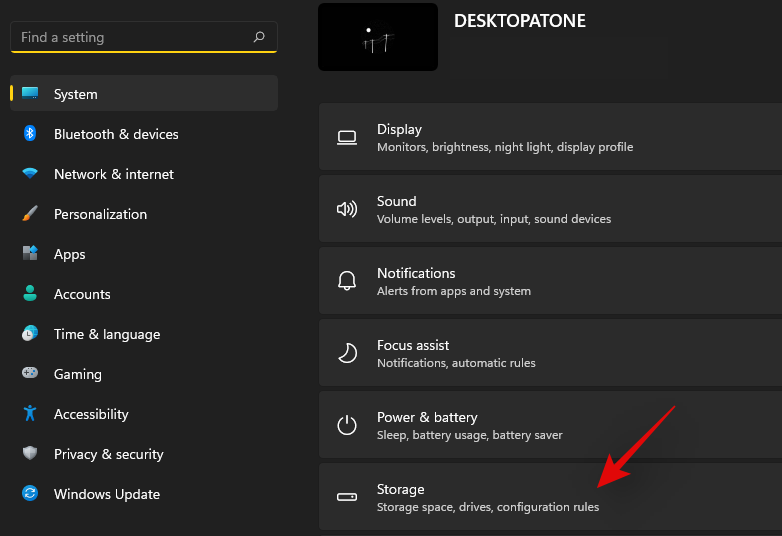Open Display settings row

(550, 137)
